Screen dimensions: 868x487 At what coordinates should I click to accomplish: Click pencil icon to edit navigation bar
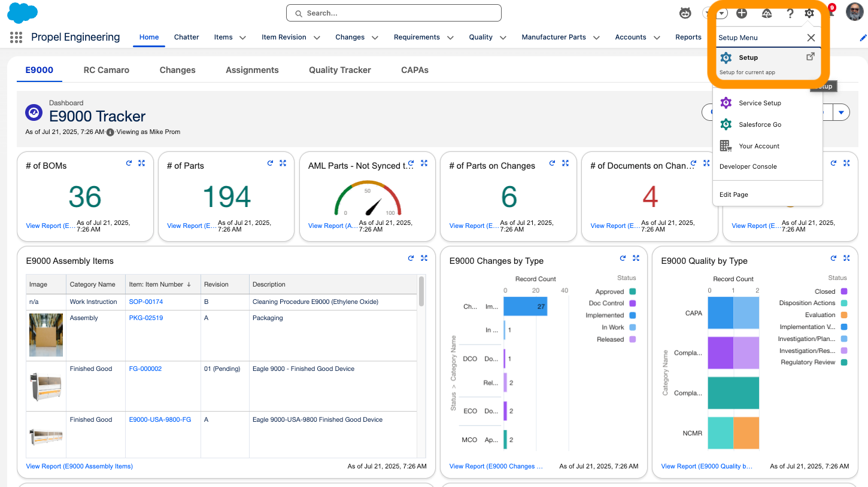(x=863, y=38)
